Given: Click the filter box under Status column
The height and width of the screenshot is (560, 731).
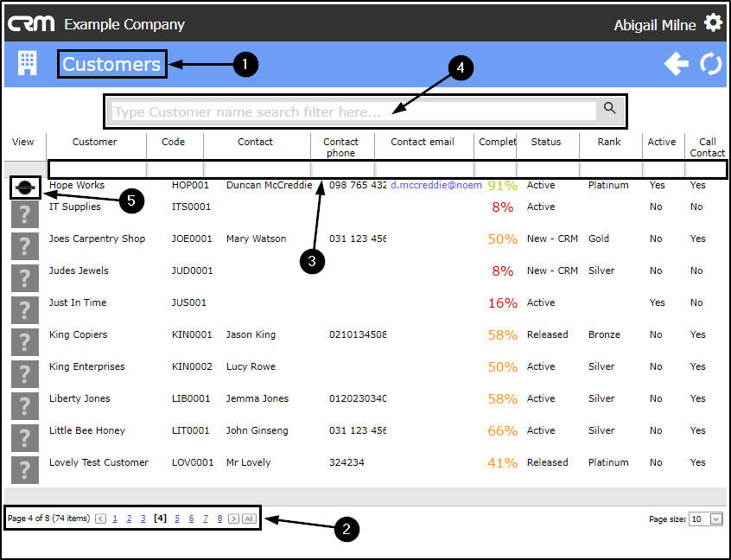Looking at the screenshot, I should (548, 169).
